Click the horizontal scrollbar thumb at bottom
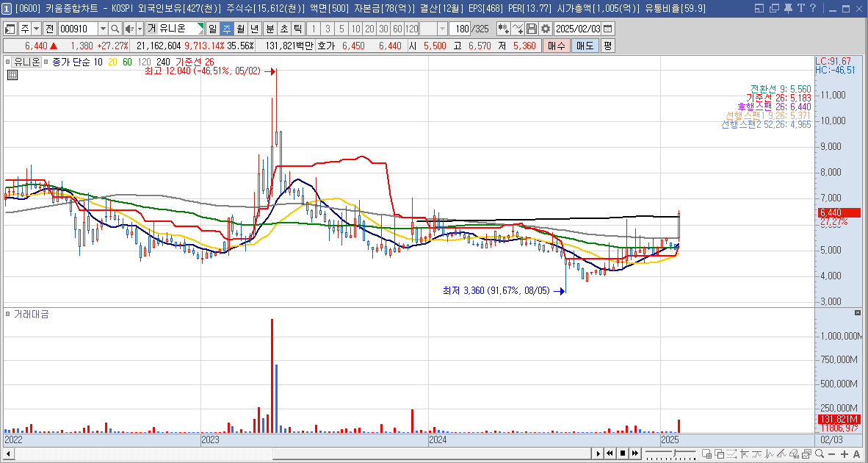 click(432, 454)
